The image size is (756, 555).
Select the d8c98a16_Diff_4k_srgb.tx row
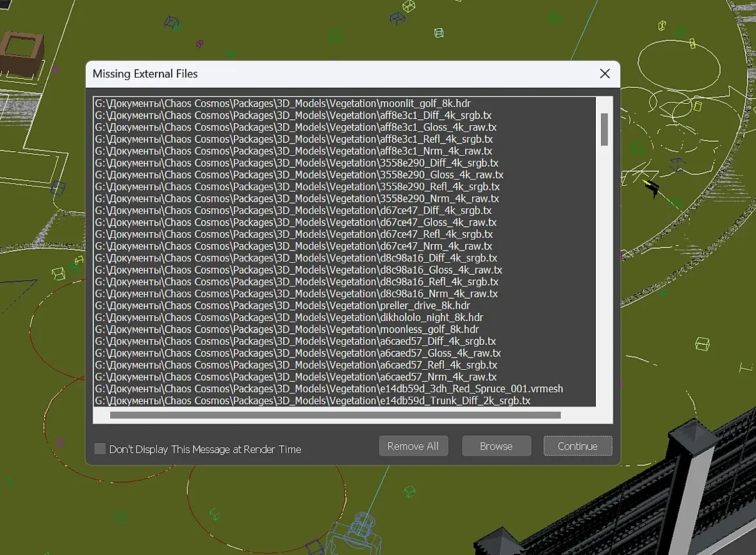[x=345, y=258]
